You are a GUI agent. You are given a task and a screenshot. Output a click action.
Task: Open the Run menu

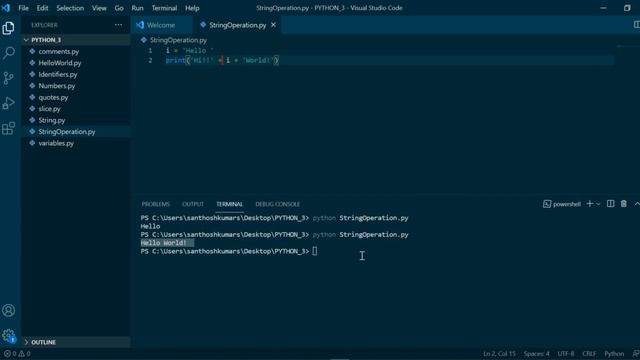(x=137, y=8)
